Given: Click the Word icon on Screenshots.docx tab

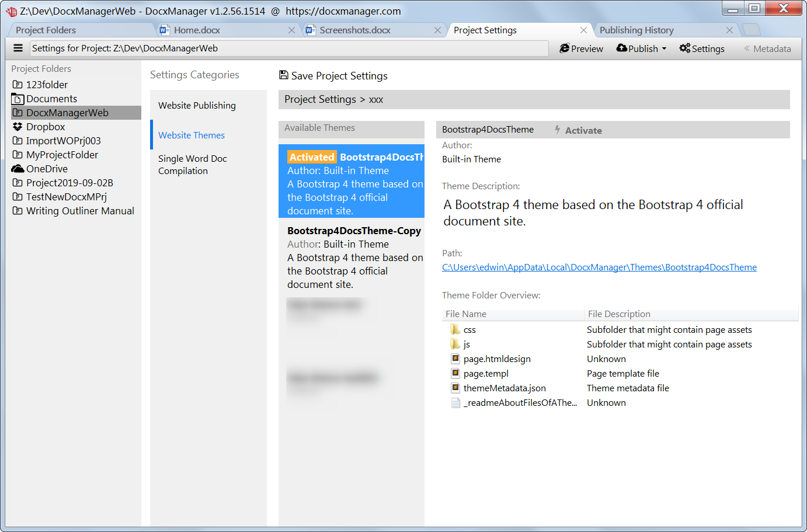Looking at the screenshot, I should click(x=311, y=30).
